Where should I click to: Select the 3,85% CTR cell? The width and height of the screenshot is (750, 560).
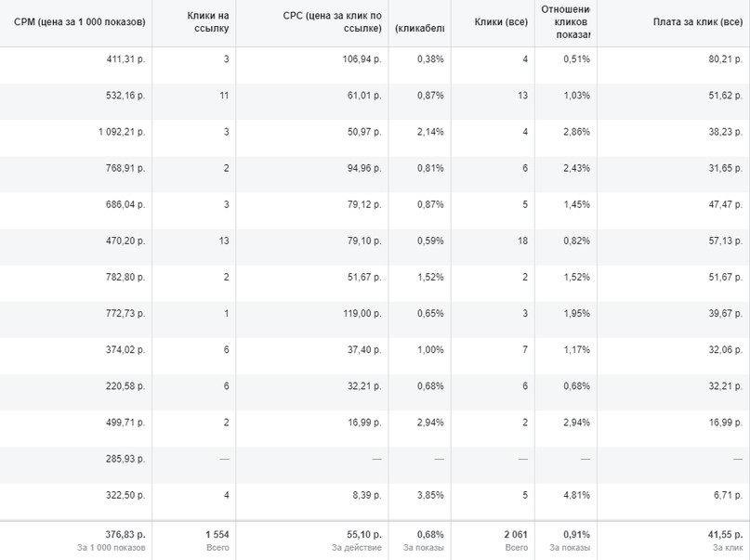430,495
